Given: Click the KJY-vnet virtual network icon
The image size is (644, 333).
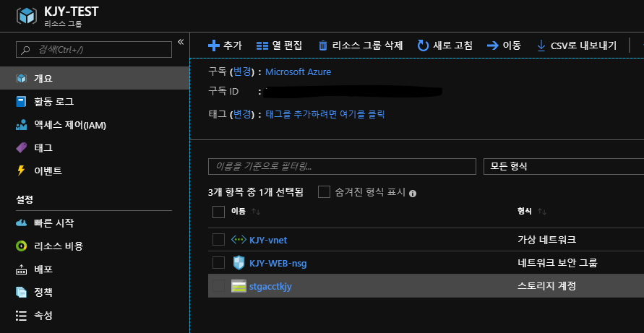Looking at the screenshot, I should [239, 239].
